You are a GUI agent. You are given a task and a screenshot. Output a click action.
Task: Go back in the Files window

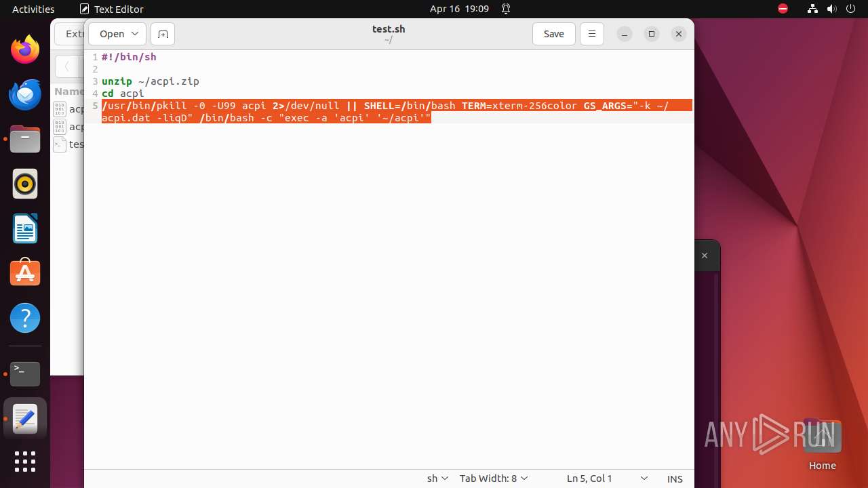66,66
